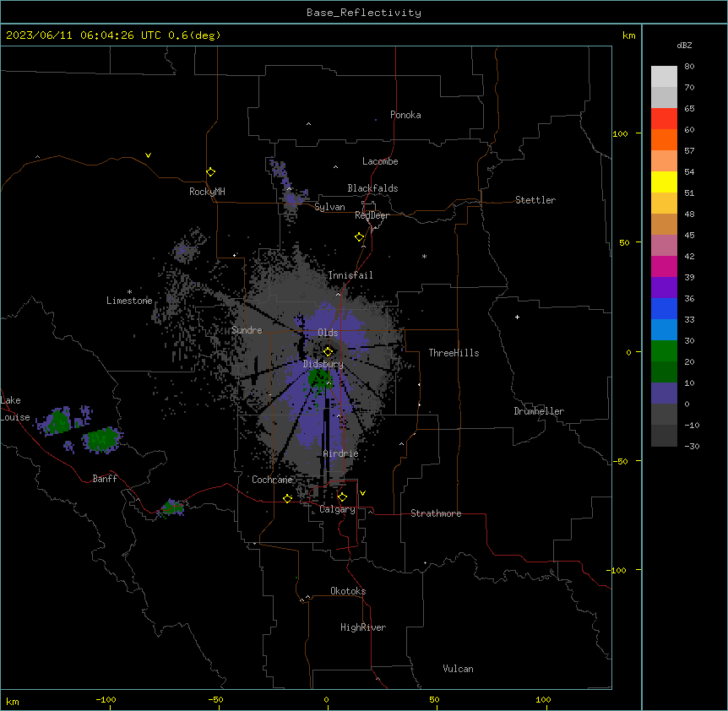Viewport: 728px width, 711px height.
Task: Pick the blue 33-36 dBZ legend swatch
Action: tap(664, 308)
